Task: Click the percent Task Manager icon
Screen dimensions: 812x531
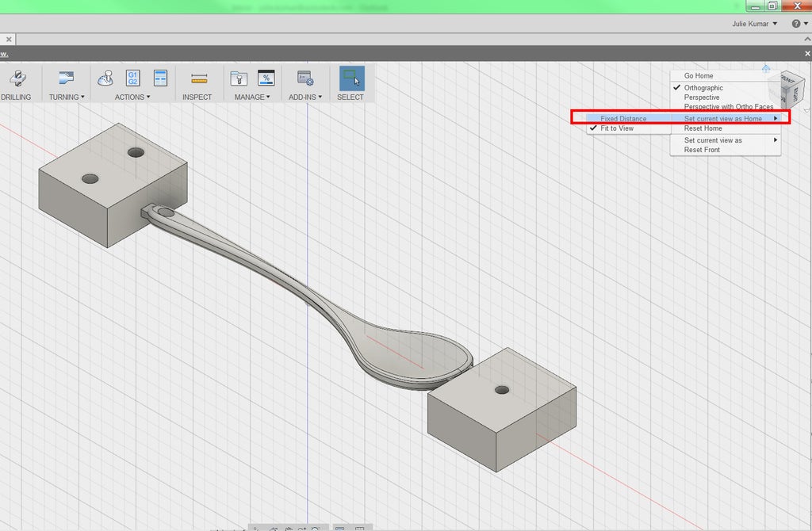Action: [x=266, y=78]
